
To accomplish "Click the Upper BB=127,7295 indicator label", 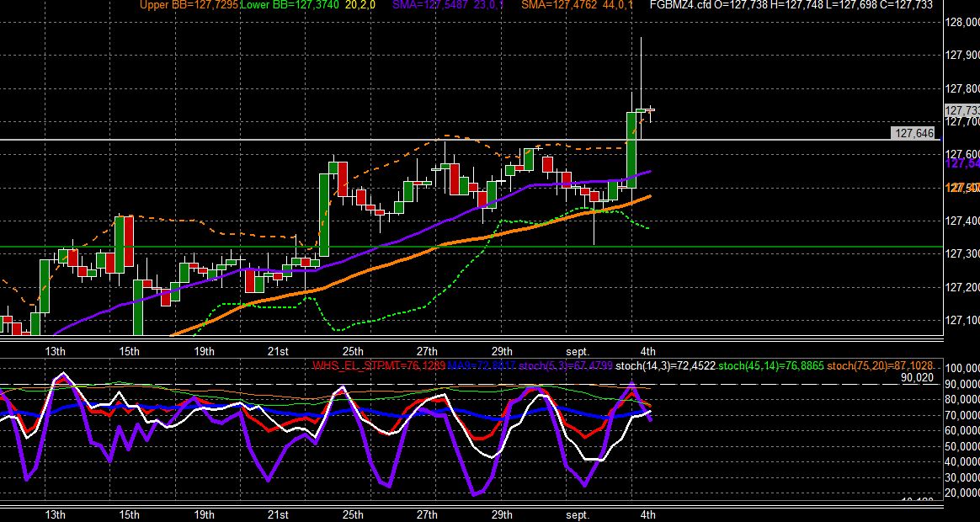I will click(x=188, y=5).
